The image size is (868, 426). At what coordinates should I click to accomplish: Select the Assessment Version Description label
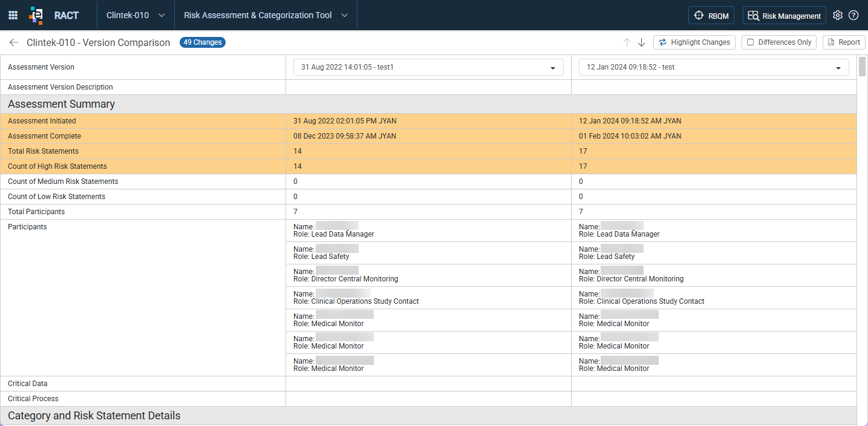(x=60, y=87)
